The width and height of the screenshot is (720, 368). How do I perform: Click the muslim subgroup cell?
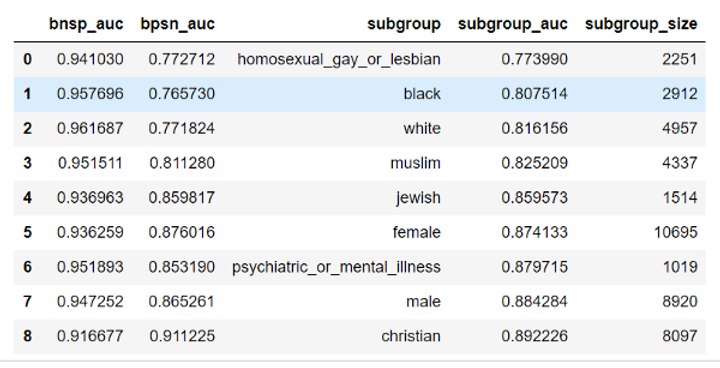point(415,163)
